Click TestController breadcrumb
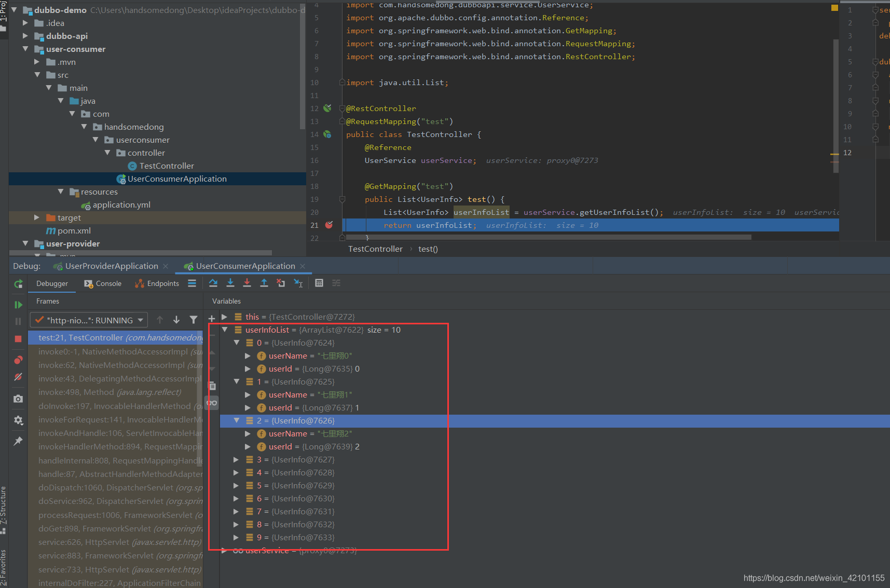 375,249
